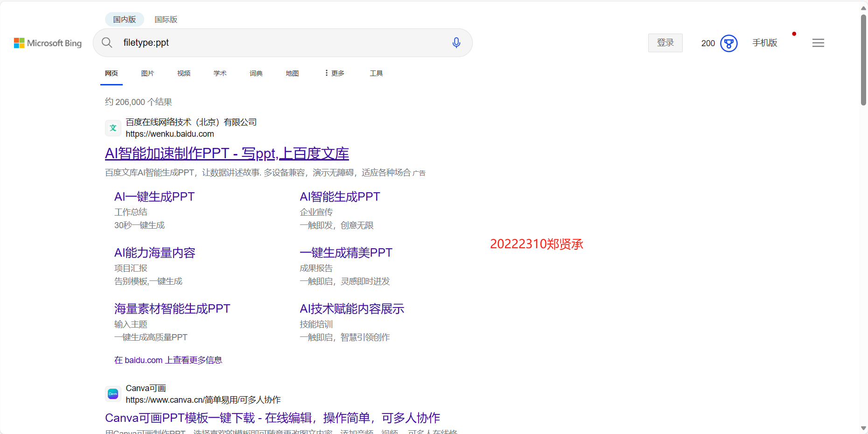
Task: Click the 一键生成高质量PPT description text
Action: click(151, 337)
